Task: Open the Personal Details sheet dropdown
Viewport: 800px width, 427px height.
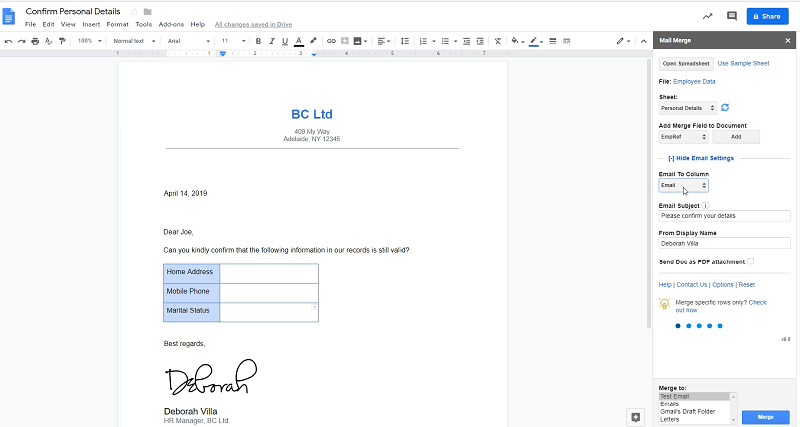Action: (687, 107)
